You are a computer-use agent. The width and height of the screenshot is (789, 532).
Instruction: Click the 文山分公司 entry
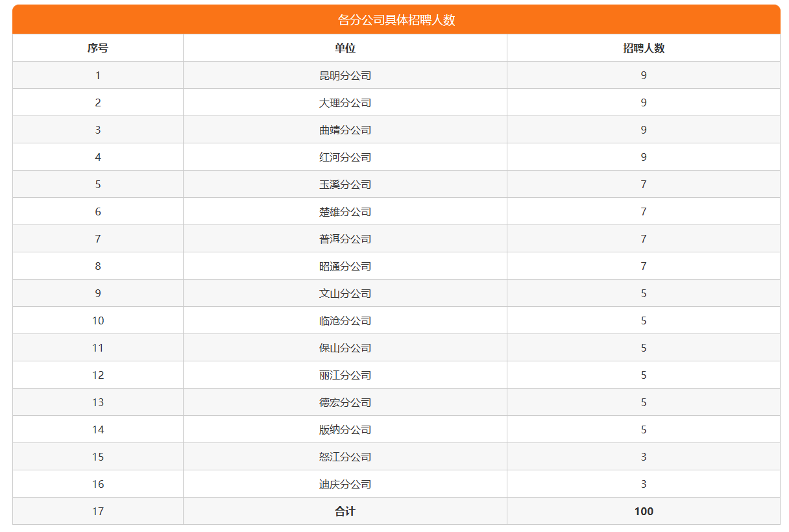pyautogui.click(x=345, y=293)
